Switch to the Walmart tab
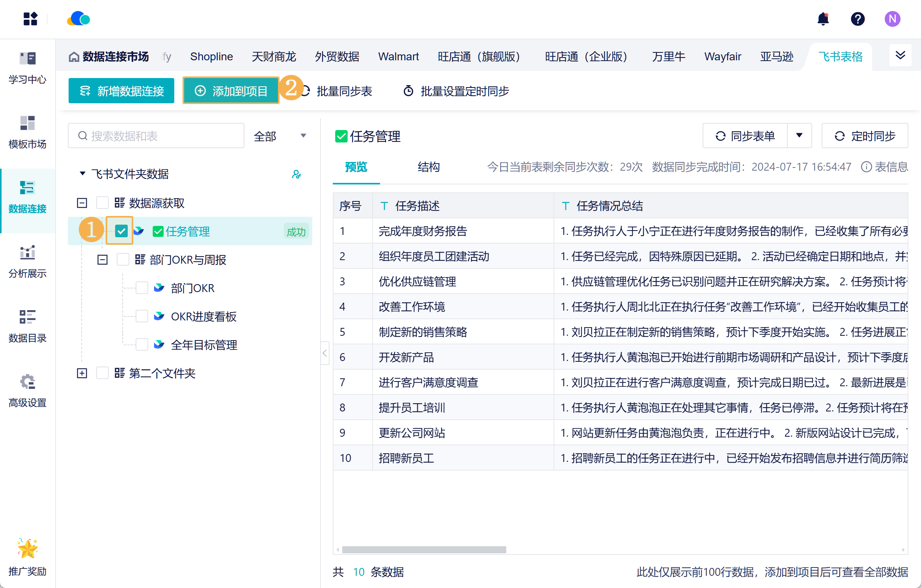Viewport: 921px width, 588px height. pyautogui.click(x=398, y=57)
